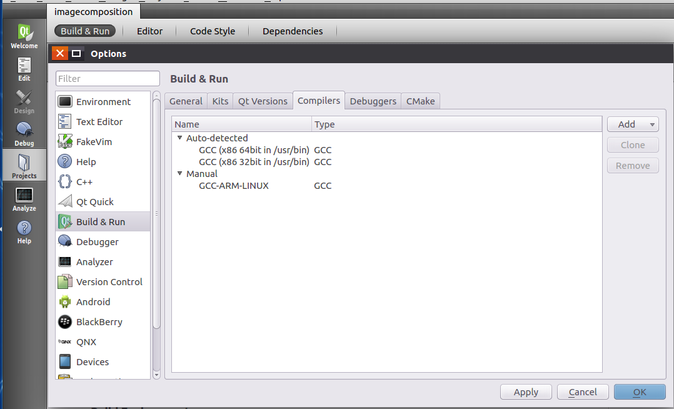Collapse the Auto-detected compilers group

180,138
